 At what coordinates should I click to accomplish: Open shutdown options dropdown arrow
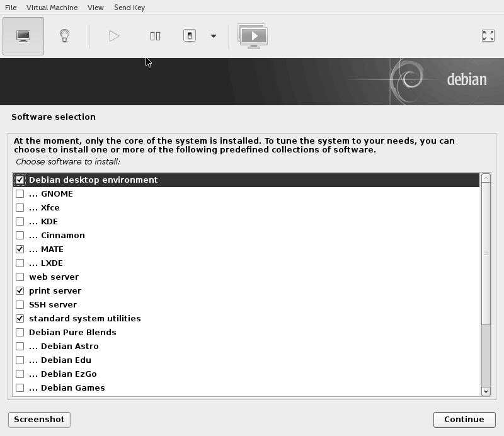tap(214, 36)
